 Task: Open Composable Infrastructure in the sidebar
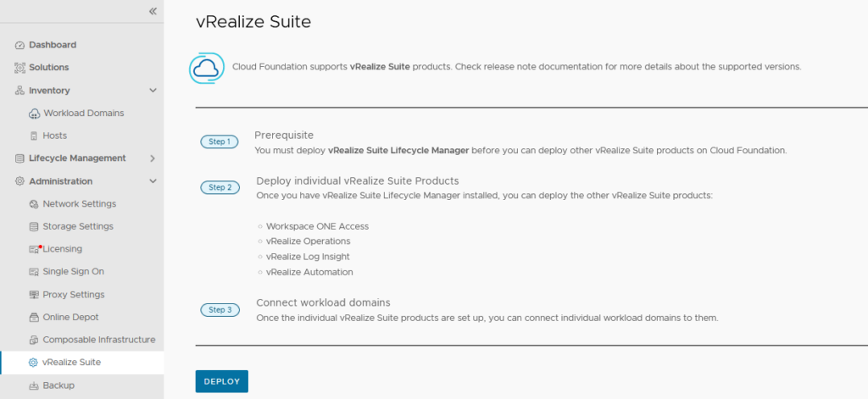point(99,340)
